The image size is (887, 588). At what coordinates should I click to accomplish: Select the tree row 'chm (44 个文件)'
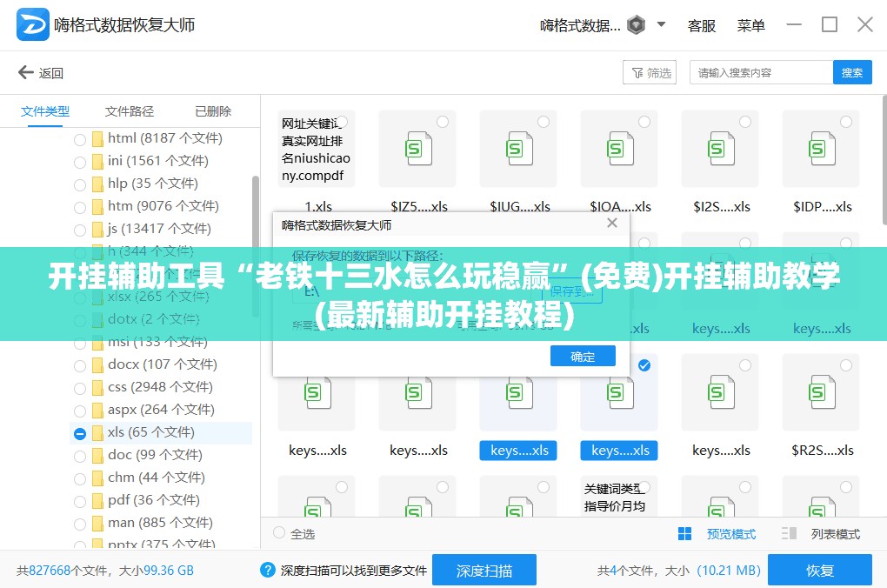pos(161,478)
